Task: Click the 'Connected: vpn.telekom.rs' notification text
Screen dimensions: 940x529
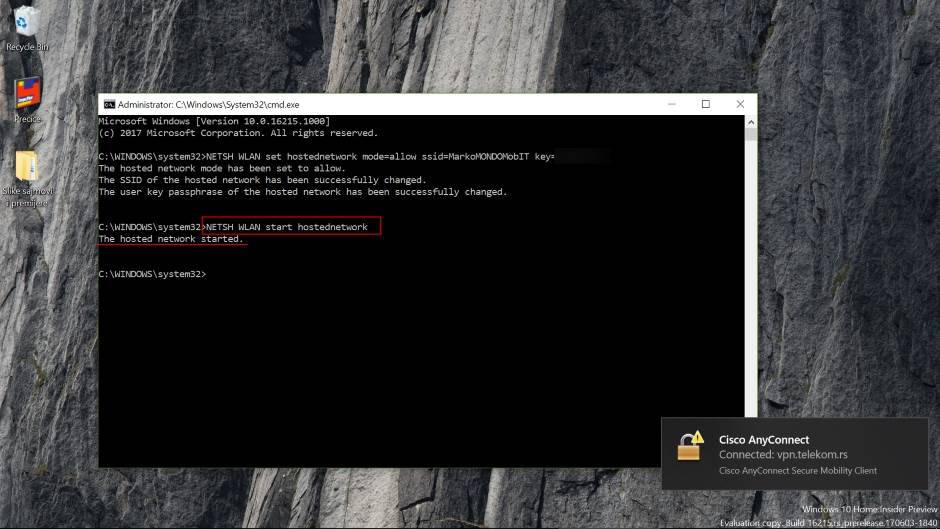Action: click(781, 455)
